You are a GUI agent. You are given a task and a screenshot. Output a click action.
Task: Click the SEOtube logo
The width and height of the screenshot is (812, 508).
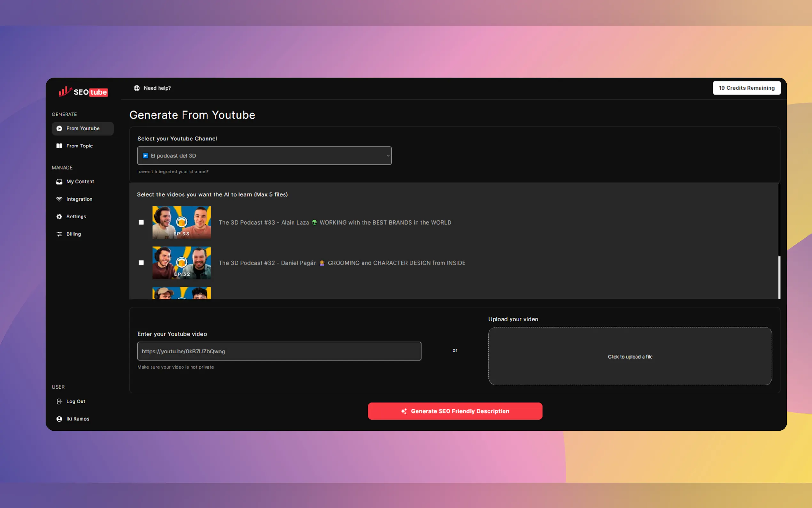[x=83, y=92]
